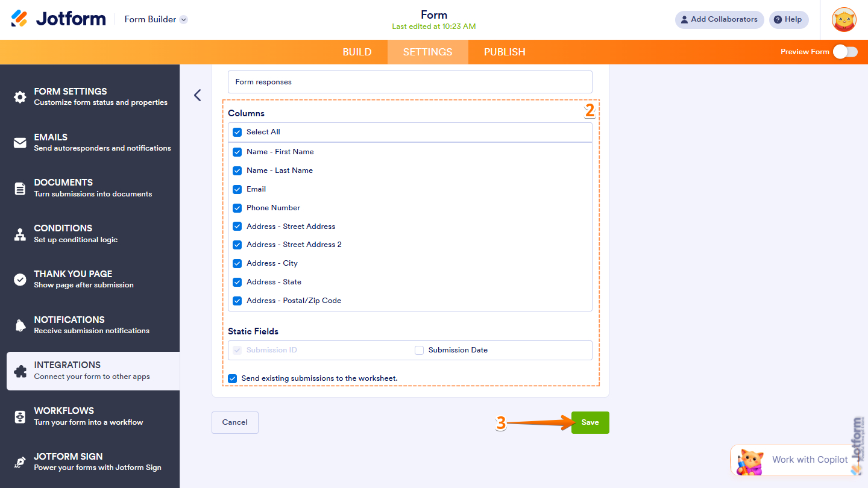Switch to the BUILD tab
The image size is (868, 488).
point(357,52)
